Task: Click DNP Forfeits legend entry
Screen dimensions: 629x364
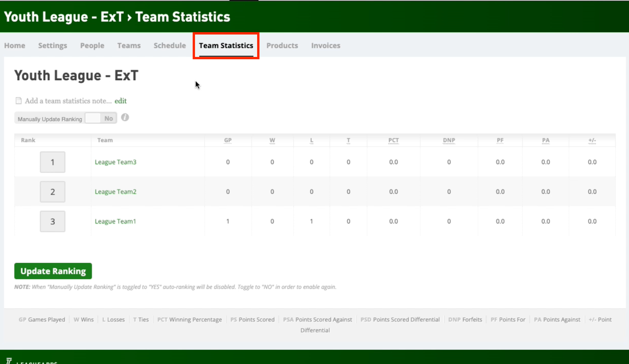Action: 465,320
